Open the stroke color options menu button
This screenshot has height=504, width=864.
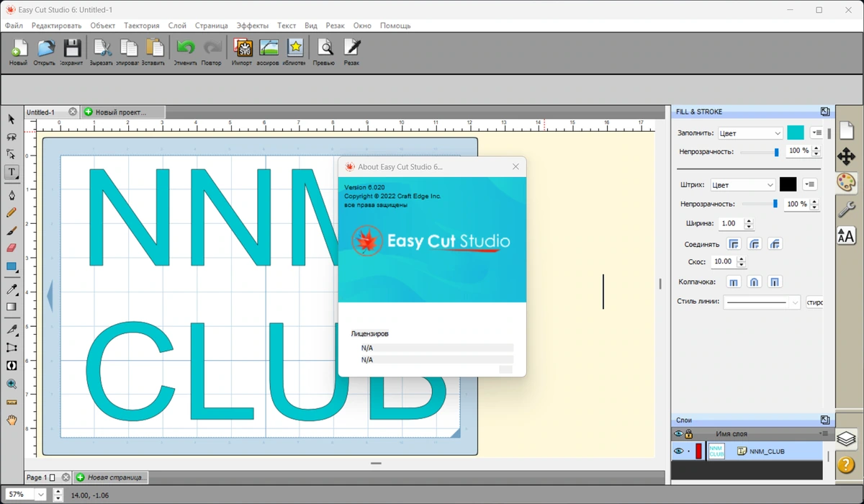810,185
